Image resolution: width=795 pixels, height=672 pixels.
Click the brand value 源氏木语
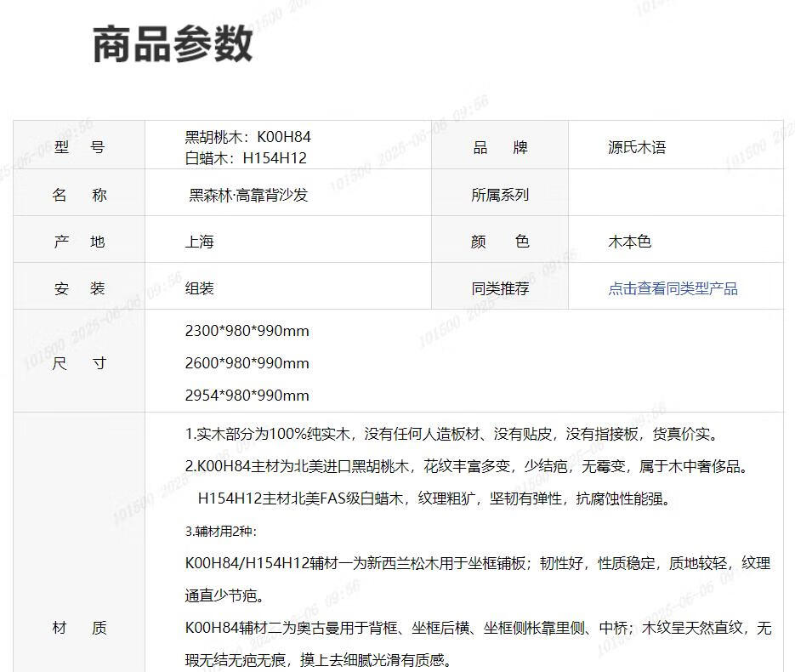(x=636, y=147)
